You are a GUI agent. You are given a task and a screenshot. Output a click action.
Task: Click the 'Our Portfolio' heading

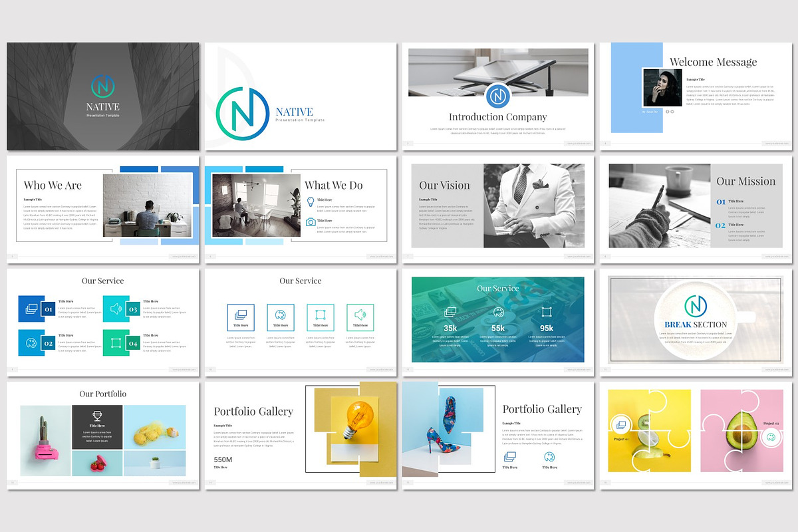pos(102,394)
